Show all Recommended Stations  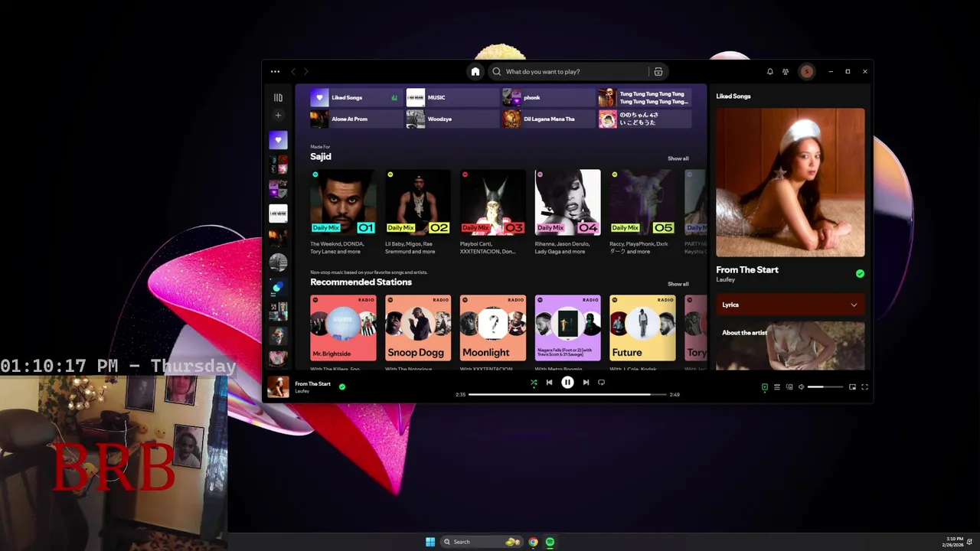[678, 284]
